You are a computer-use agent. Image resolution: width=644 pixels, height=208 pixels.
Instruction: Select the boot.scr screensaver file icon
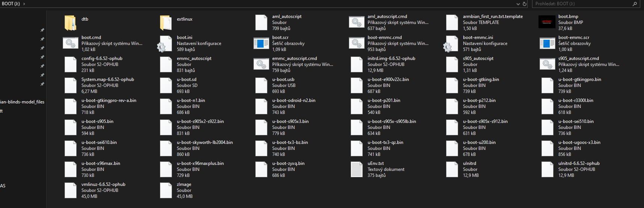[261, 43]
